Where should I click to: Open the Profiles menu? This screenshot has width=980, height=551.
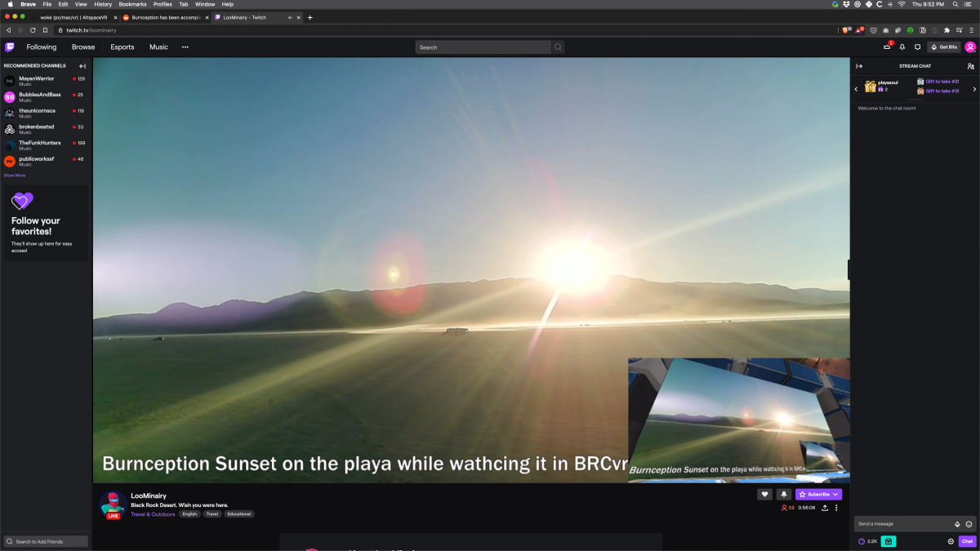coord(163,4)
